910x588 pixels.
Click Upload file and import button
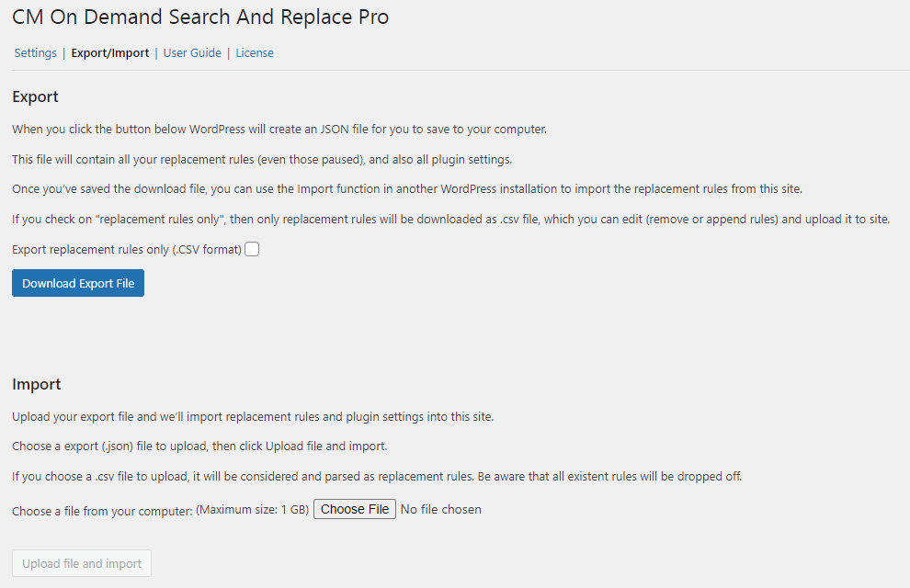click(x=82, y=563)
